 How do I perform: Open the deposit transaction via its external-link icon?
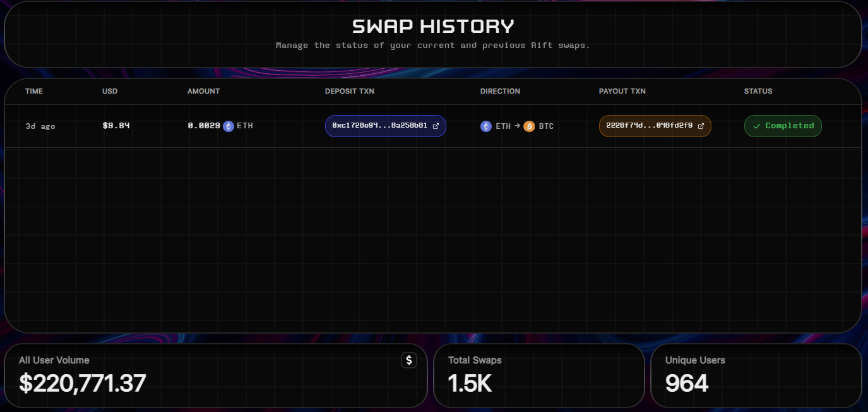coord(436,125)
